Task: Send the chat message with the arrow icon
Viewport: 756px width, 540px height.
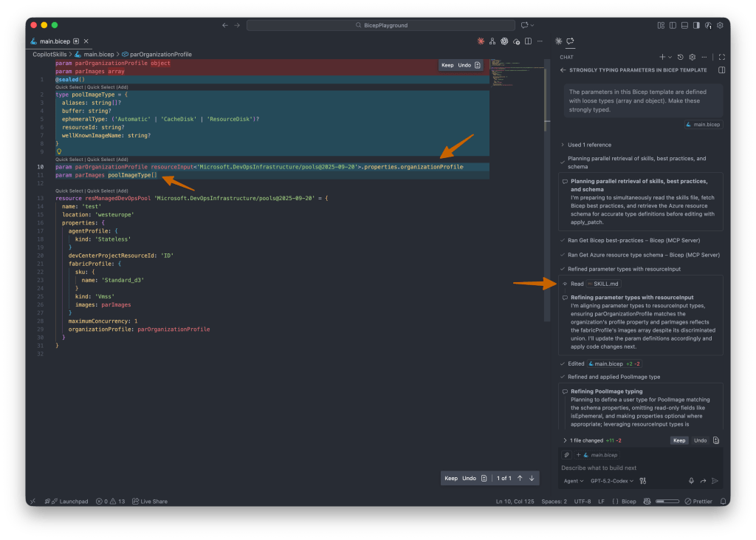Action: click(x=715, y=481)
